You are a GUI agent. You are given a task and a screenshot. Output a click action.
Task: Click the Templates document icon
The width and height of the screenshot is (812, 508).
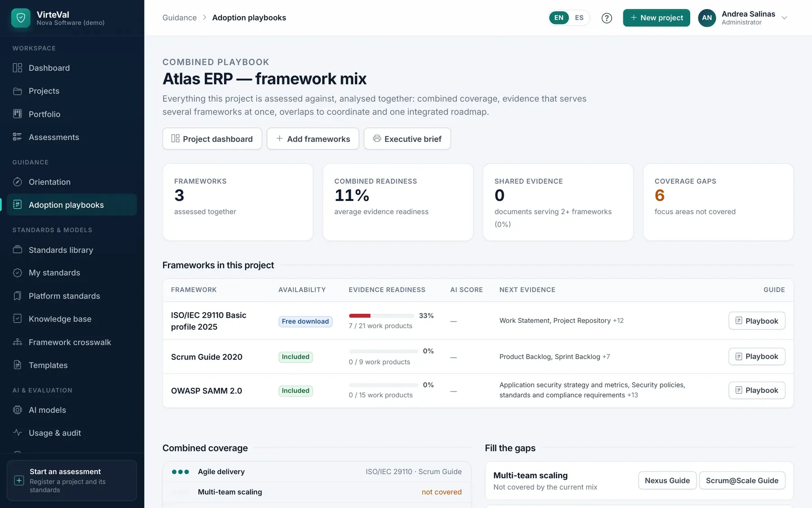18,365
